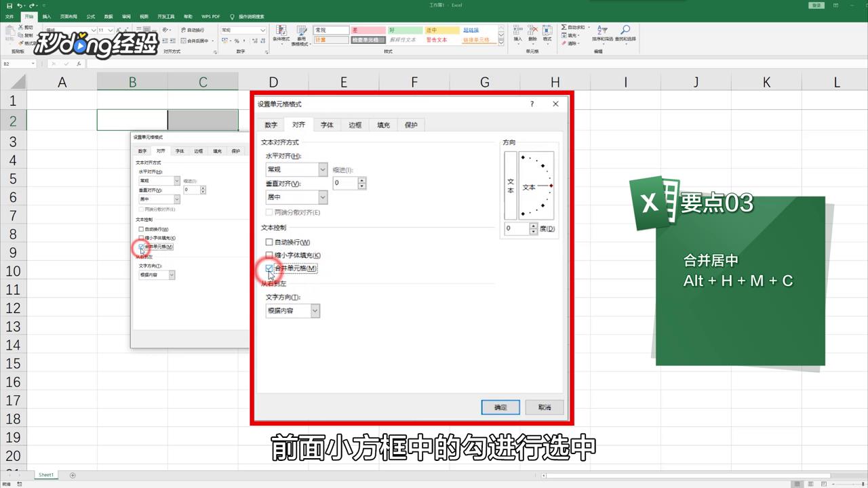Expand the cell styles gallery more arrow
The height and width of the screenshot is (488, 868).
501,43
